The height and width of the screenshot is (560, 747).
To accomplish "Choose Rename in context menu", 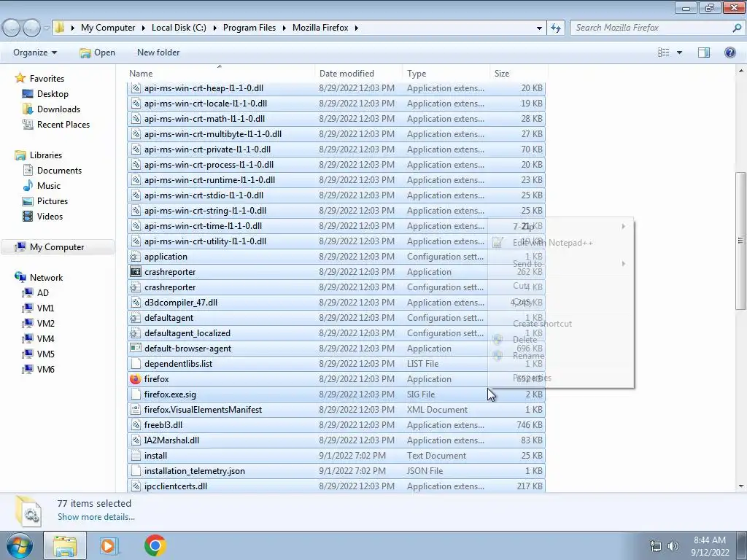I will 561,356.
